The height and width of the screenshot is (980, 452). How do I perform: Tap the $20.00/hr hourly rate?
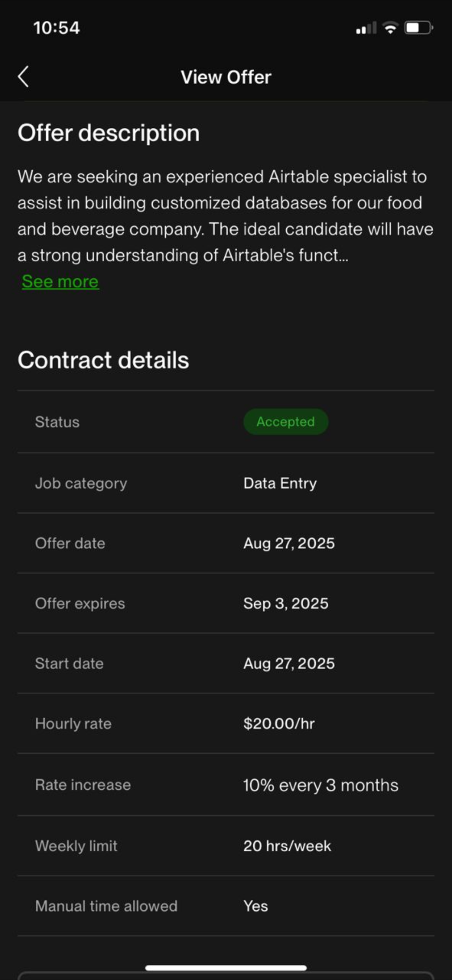coord(279,724)
